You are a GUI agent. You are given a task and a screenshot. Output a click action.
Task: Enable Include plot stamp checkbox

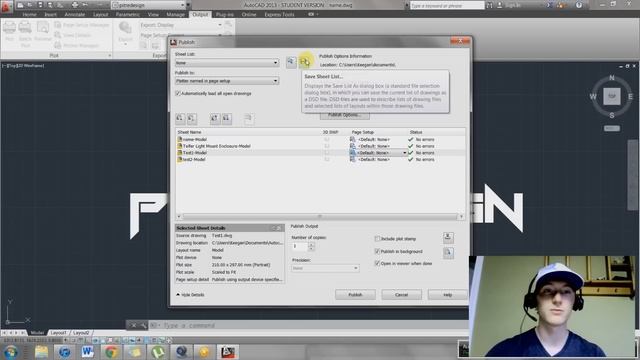pyautogui.click(x=377, y=239)
